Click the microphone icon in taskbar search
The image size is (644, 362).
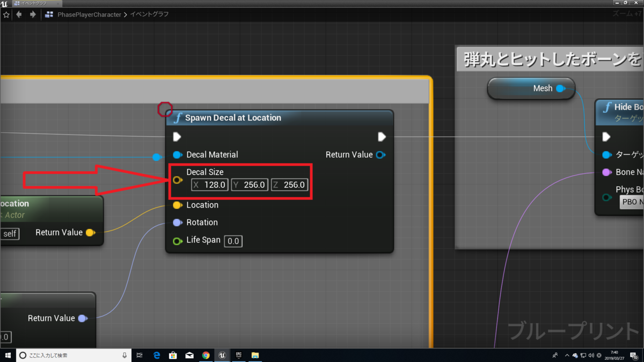click(x=125, y=355)
